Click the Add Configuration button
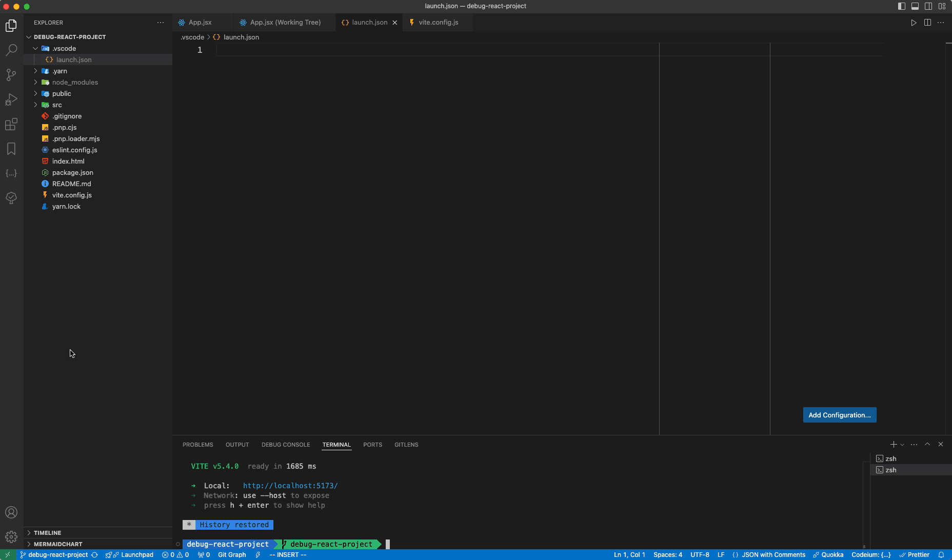Viewport: 952px width, 560px height. (839, 415)
